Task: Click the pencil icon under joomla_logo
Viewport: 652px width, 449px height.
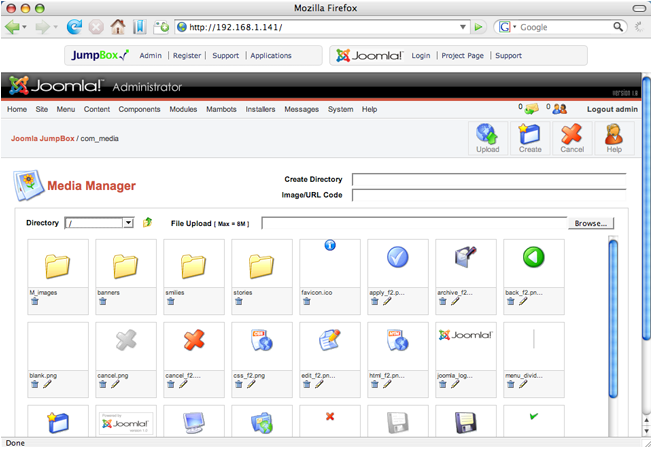Action: (x=455, y=384)
